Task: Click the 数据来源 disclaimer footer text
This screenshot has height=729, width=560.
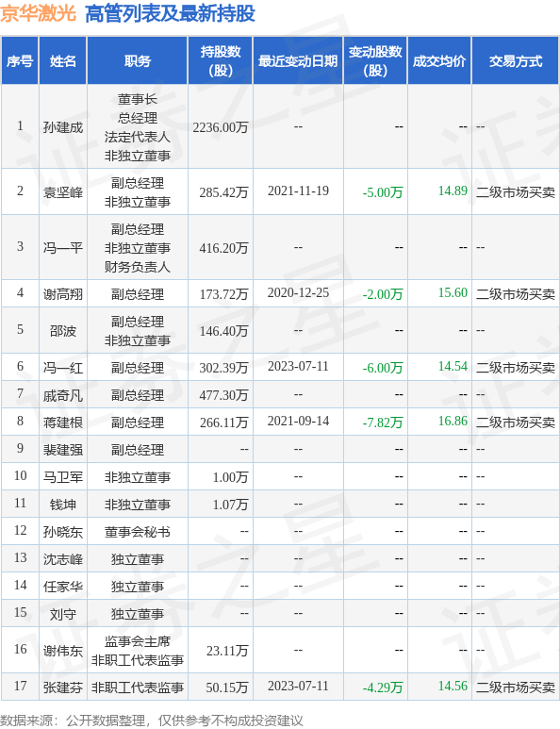Action: [152, 721]
